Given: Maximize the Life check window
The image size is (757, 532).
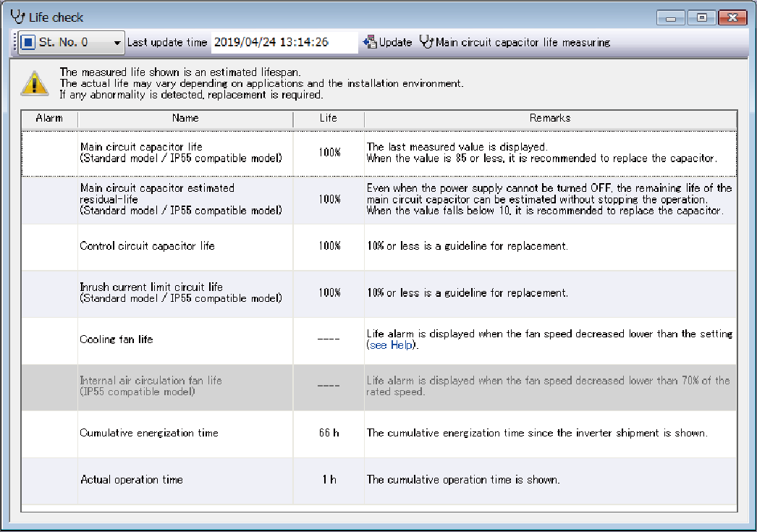Looking at the screenshot, I should pos(701,17).
